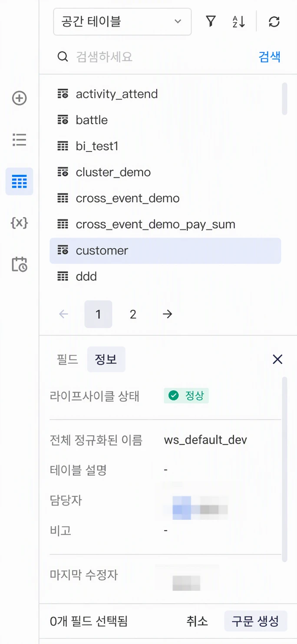Select the table grid sidebar icon
The height and width of the screenshot is (644, 297).
pyautogui.click(x=19, y=181)
